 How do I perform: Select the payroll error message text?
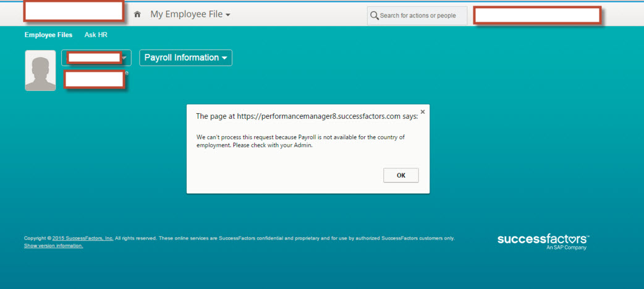click(300, 142)
